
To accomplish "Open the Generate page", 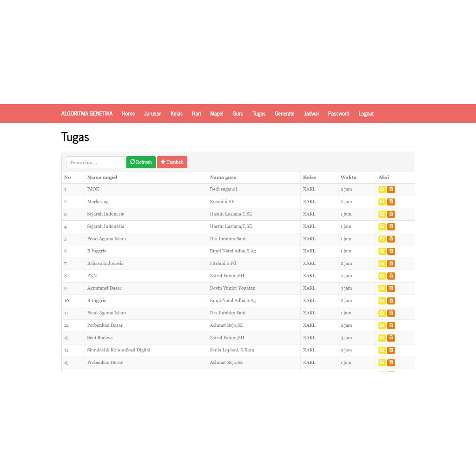I will pyautogui.click(x=284, y=113).
